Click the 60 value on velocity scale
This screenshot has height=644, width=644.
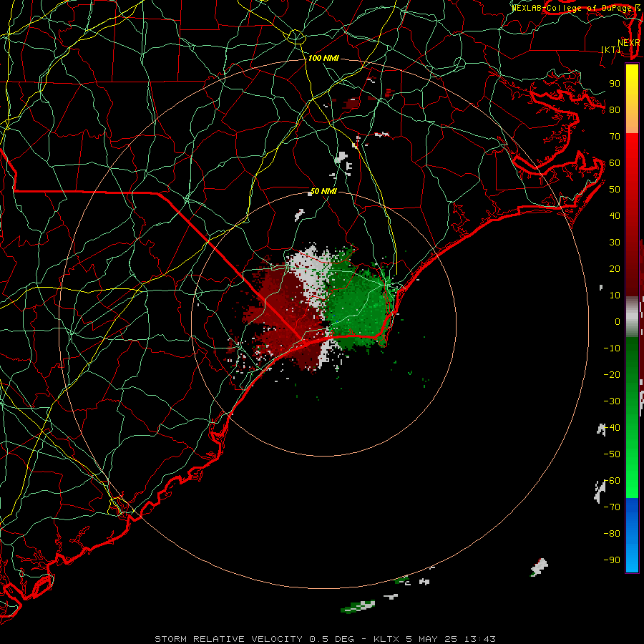tap(615, 162)
